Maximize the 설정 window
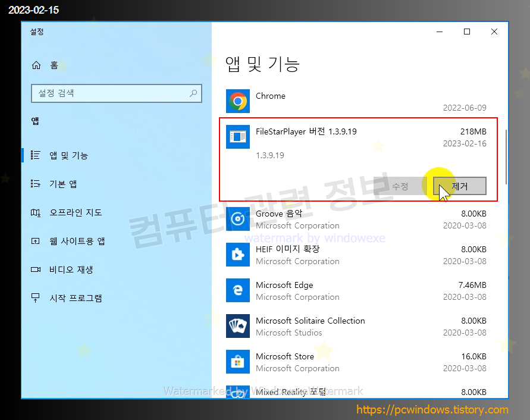Viewport: 530px width, 420px height. [x=467, y=32]
